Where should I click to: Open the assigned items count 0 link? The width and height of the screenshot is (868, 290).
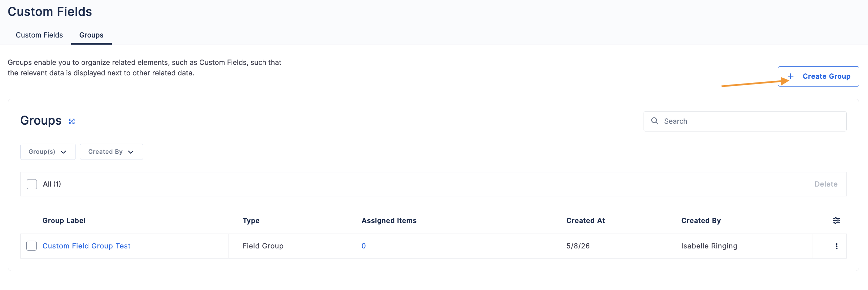[x=364, y=246]
